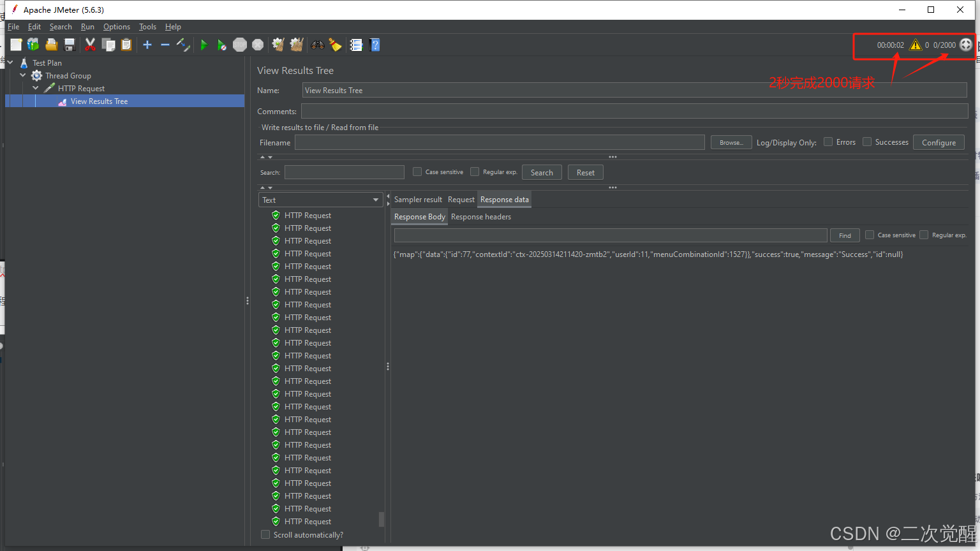Select the Response Body tab
This screenshot has width=980, height=551.
coord(419,217)
